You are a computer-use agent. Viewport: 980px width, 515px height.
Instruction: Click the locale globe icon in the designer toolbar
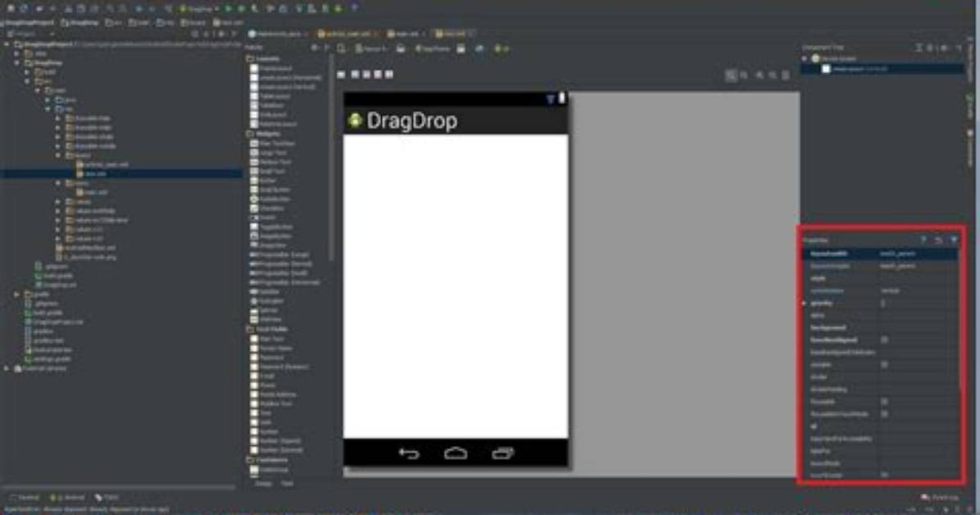479,49
